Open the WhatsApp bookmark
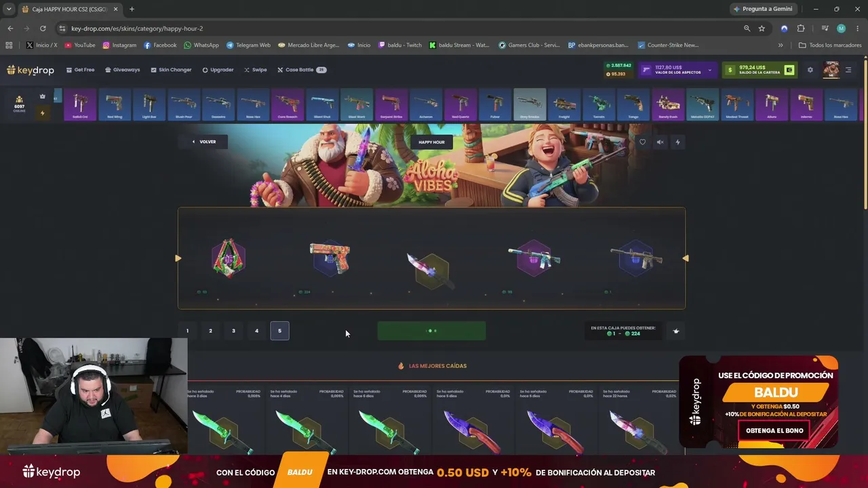This screenshot has height=488, width=868. tap(201, 45)
